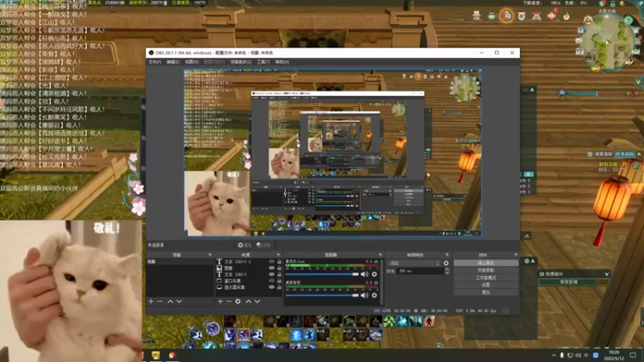This screenshot has width=644, height=362.
Task: Open the flame icon in game top row
Action: [x=567, y=16]
